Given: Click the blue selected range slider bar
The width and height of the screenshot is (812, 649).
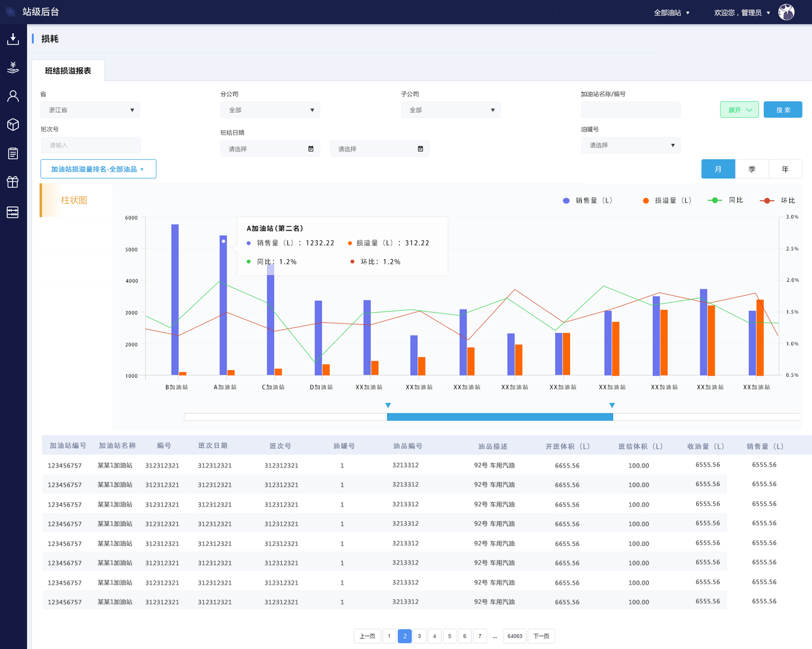Looking at the screenshot, I should coord(500,417).
